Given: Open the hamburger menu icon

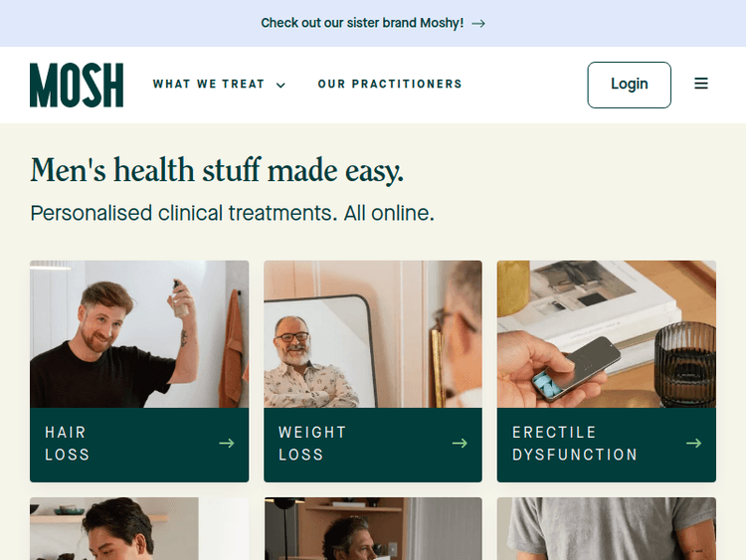Looking at the screenshot, I should click(701, 84).
